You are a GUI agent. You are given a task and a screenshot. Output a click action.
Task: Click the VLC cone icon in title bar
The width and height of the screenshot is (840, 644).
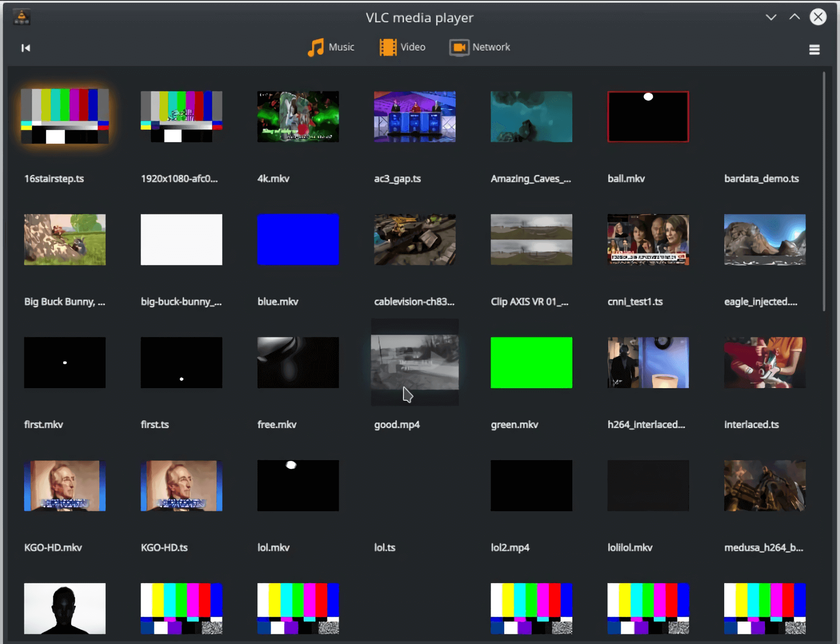point(21,17)
